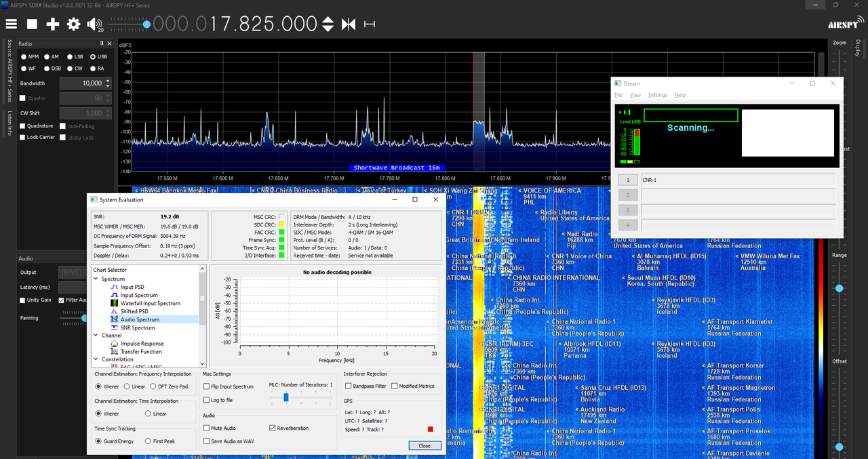The height and width of the screenshot is (459, 868).
Task: Pin the Radio panel
Action: pyautogui.click(x=102, y=43)
